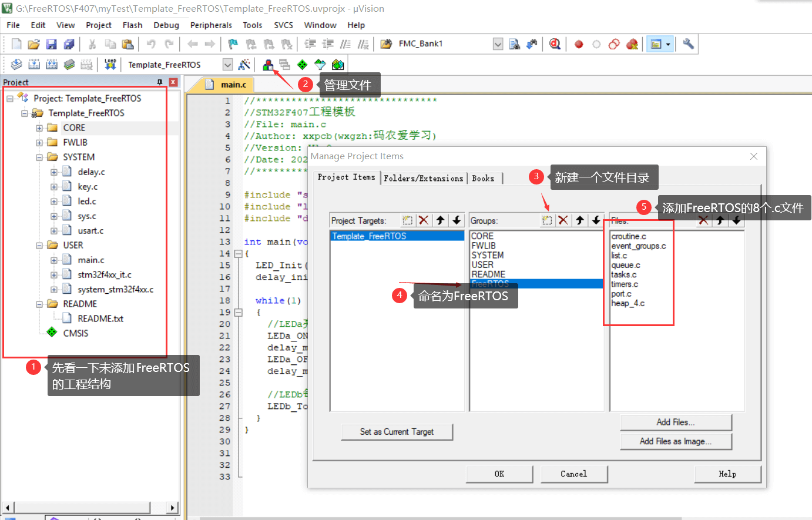The width and height of the screenshot is (812, 520).
Task: Expand the CORE group in project tree
Action: click(39, 128)
